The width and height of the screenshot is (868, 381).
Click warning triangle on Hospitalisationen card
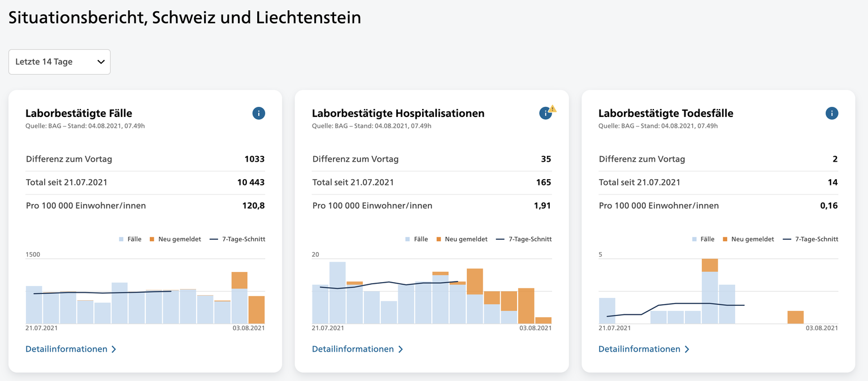click(x=553, y=109)
